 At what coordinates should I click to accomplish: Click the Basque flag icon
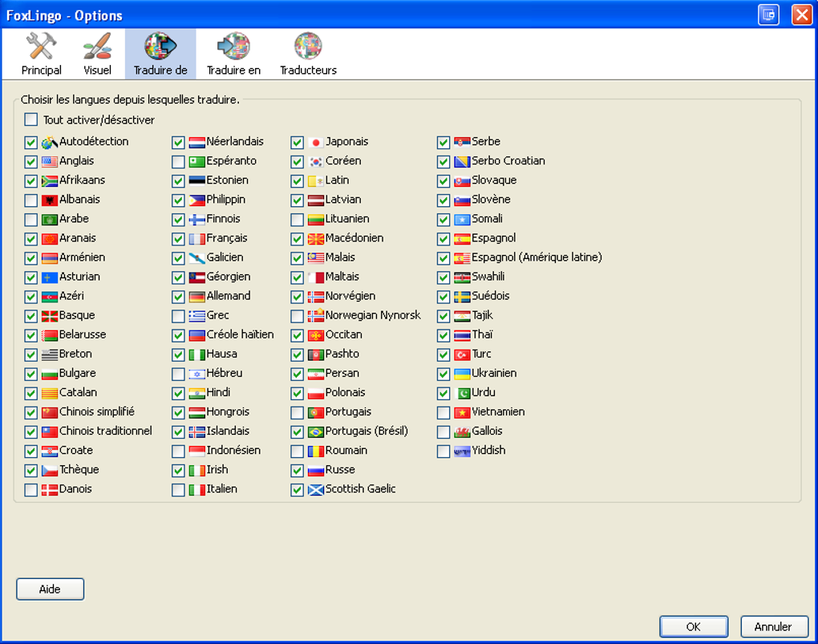[x=50, y=316]
